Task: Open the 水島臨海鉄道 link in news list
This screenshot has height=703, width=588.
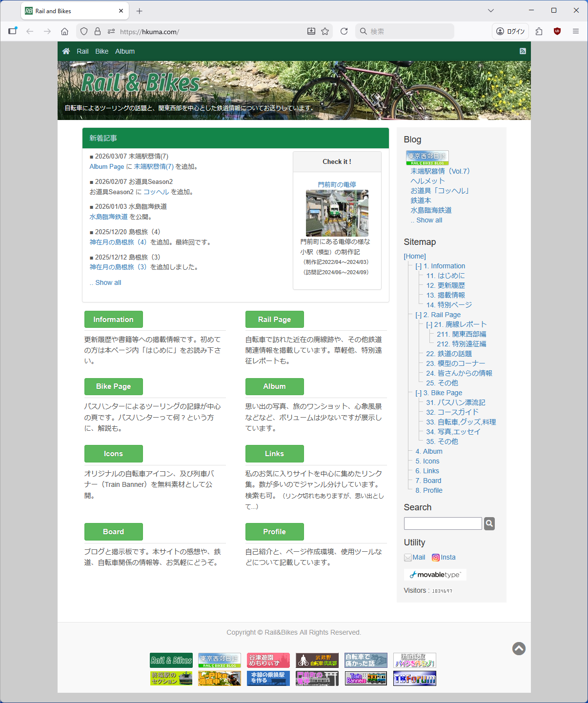Action: click(x=108, y=217)
